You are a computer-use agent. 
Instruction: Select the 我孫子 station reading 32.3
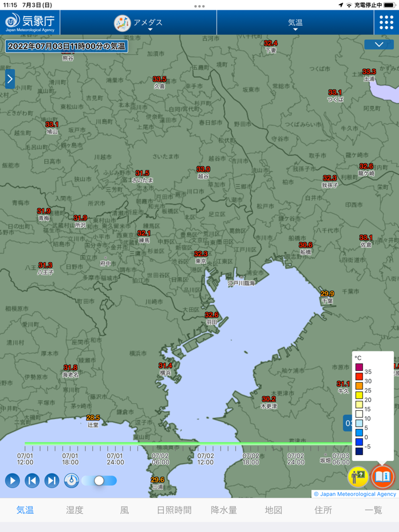click(x=329, y=182)
